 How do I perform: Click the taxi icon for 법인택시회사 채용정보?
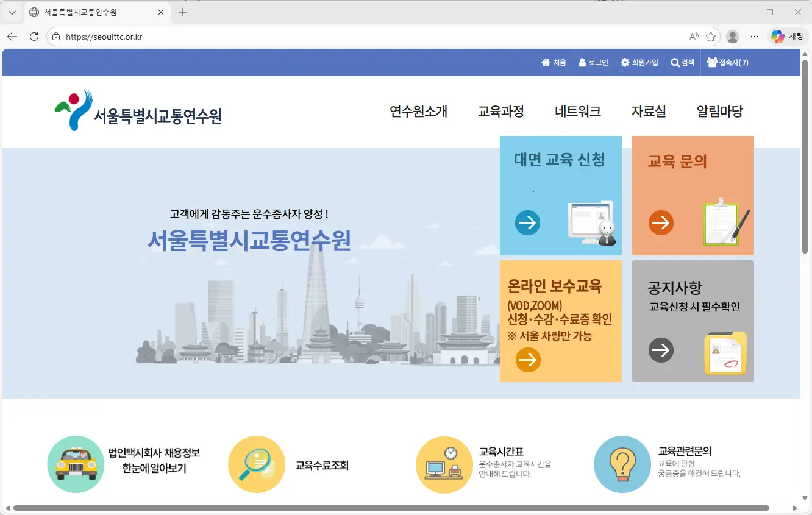click(x=76, y=464)
